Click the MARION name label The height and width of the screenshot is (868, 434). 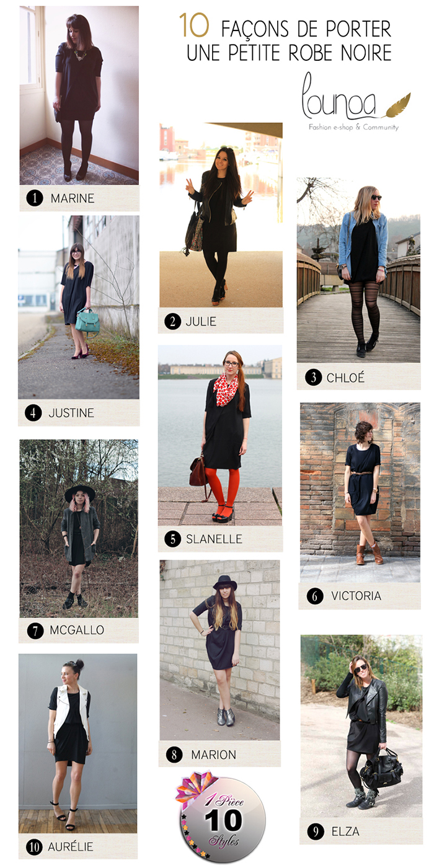(x=213, y=755)
